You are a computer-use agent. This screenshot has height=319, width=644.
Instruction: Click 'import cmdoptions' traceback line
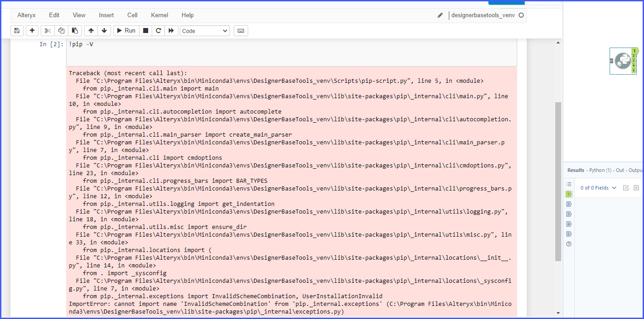tap(153, 157)
